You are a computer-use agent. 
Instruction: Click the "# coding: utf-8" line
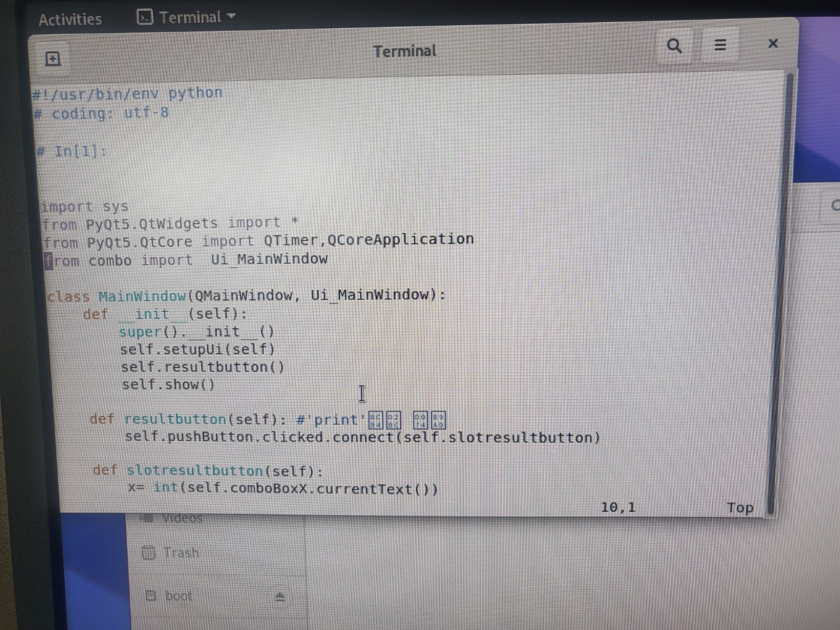(101, 113)
